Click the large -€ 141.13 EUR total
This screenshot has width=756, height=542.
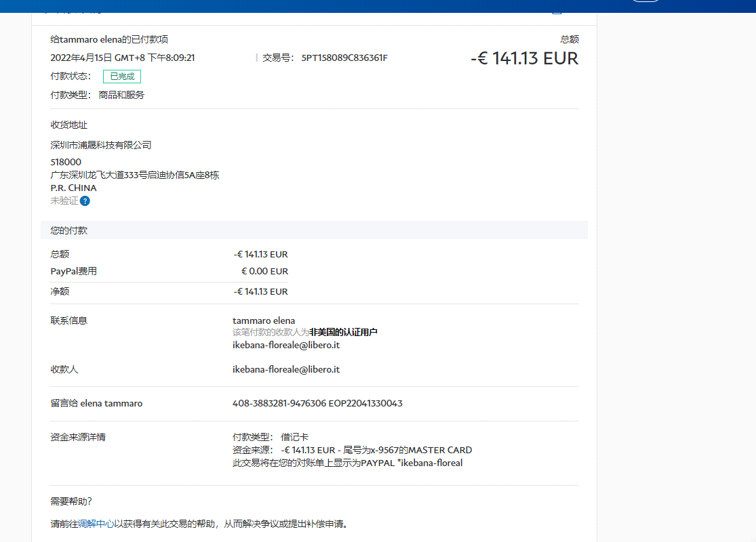[x=524, y=58]
